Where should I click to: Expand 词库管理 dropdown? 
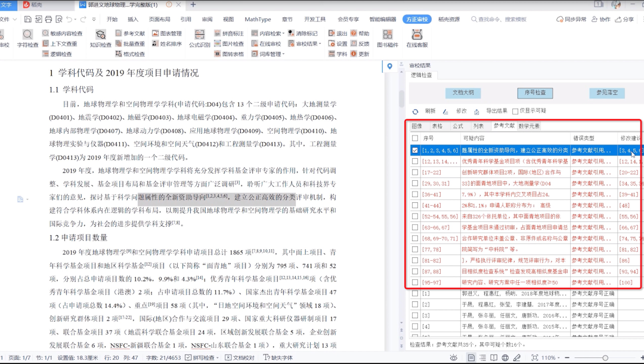point(283,54)
